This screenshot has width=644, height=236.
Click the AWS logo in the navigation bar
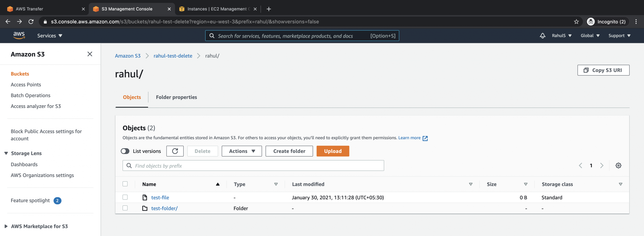pyautogui.click(x=19, y=35)
